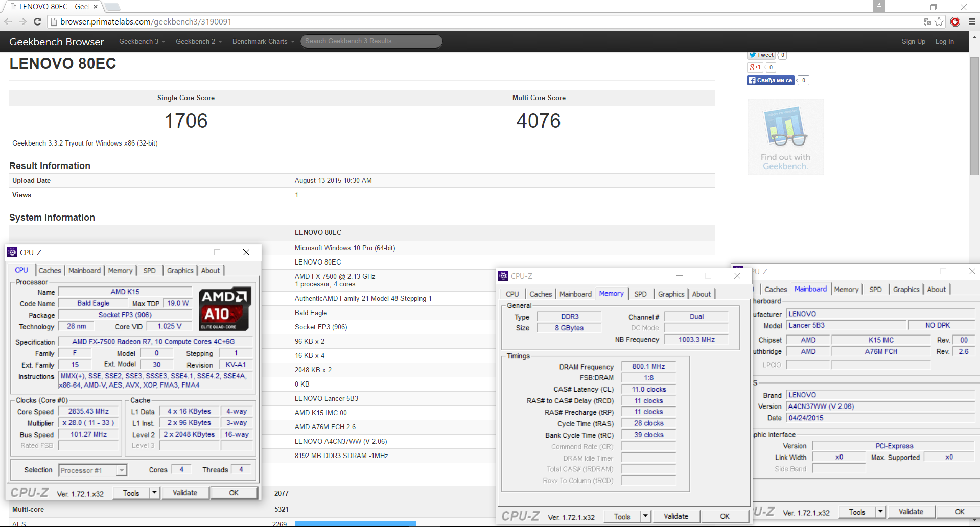Image resolution: width=980 pixels, height=527 pixels.
Task: Click the browser address bar
Action: (x=485, y=21)
